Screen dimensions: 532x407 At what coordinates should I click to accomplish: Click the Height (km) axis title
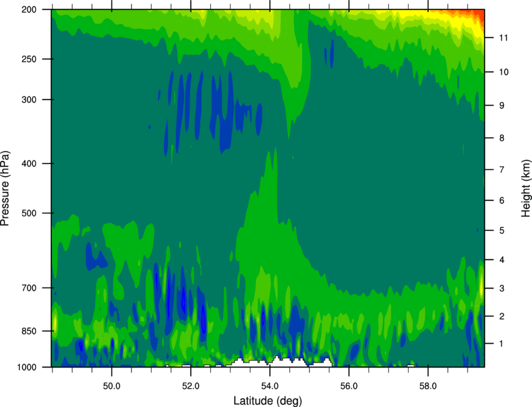(x=526, y=188)
